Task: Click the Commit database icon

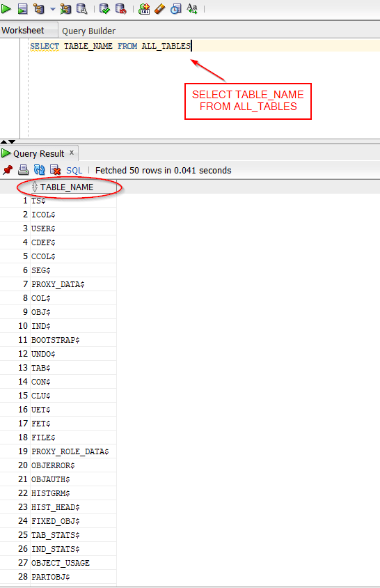Action: coord(104,8)
